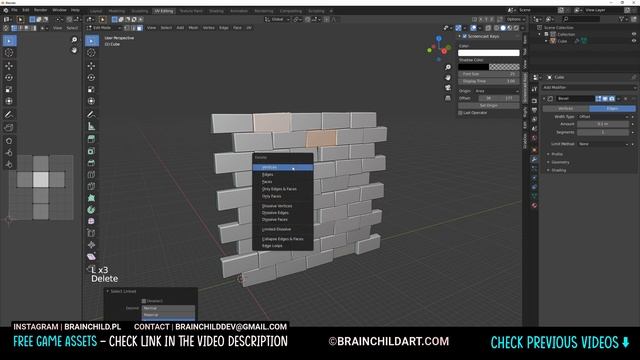The height and width of the screenshot is (360, 640).
Task: Select the Annotate tool in the 3D viewport toolbar
Action: pos(91,115)
